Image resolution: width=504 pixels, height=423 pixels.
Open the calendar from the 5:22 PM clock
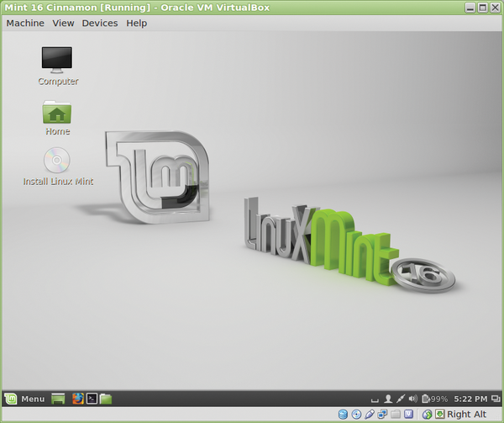[470, 399]
